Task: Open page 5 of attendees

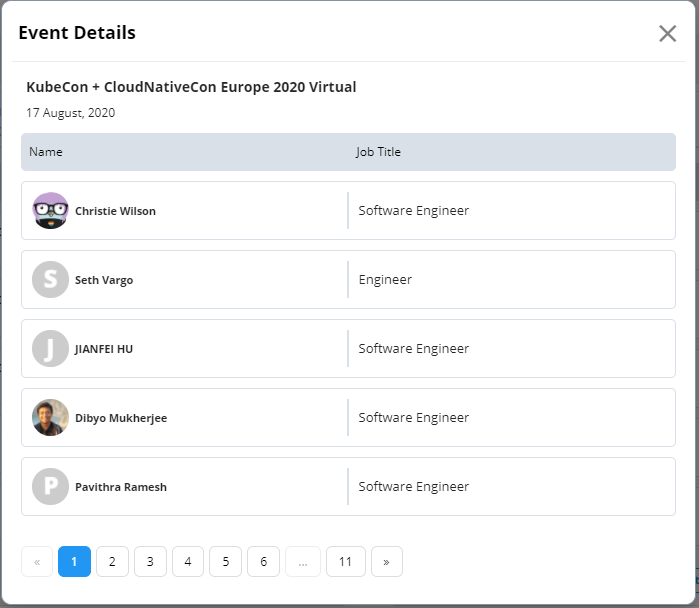Action: [x=226, y=562]
